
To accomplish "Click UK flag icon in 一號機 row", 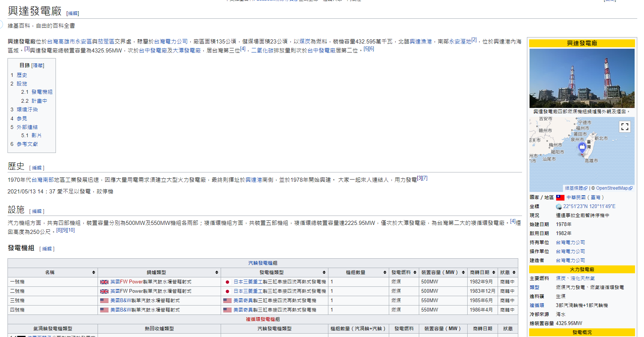I will [104, 282].
